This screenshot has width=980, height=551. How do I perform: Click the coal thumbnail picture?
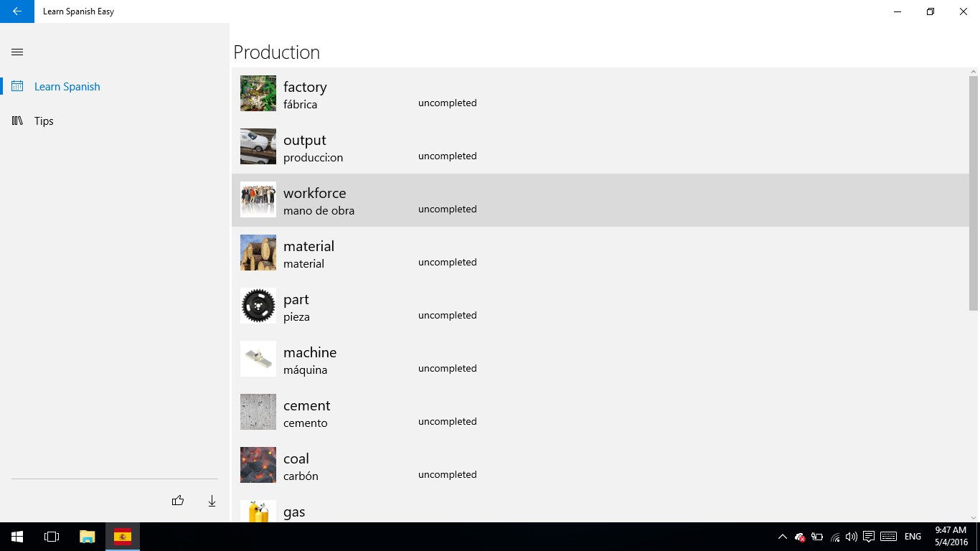pyautogui.click(x=258, y=465)
